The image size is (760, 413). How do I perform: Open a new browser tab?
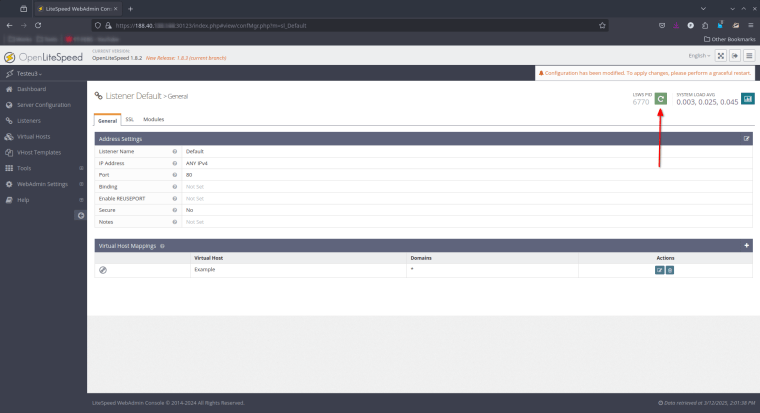click(130, 9)
